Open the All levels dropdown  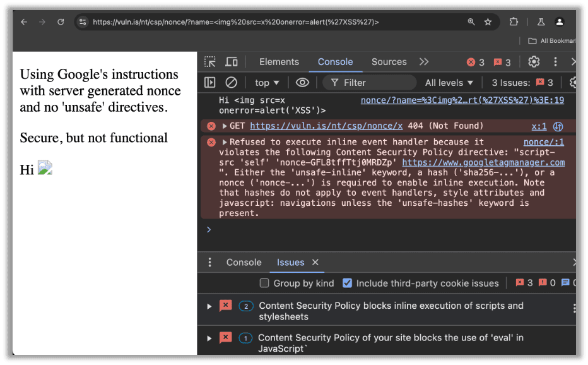449,82
